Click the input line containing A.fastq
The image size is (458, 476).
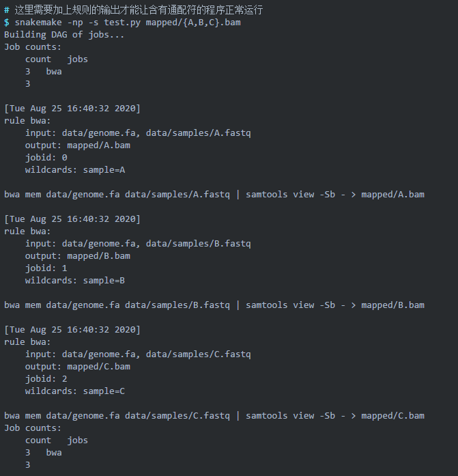[x=138, y=133]
